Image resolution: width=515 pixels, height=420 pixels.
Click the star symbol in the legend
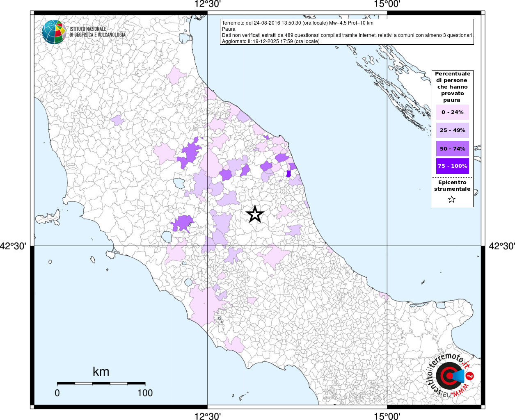click(452, 200)
